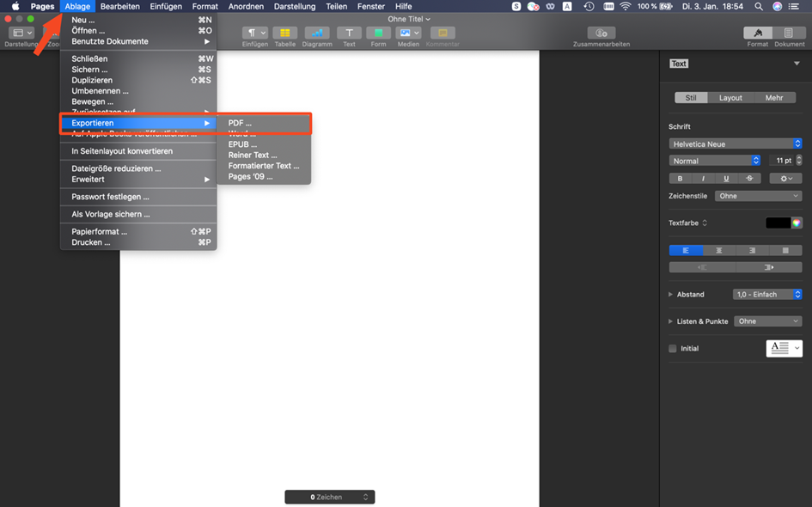Switch to the Layout tab
Image resolution: width=812 pixels, height=507 pixels.
pos(730,98)
